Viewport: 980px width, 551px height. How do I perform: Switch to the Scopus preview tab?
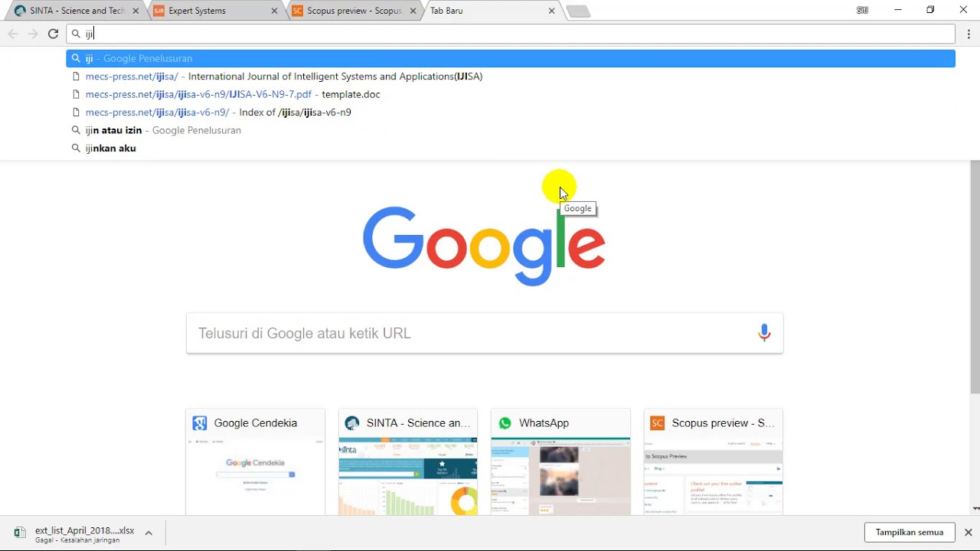(351, 11)
